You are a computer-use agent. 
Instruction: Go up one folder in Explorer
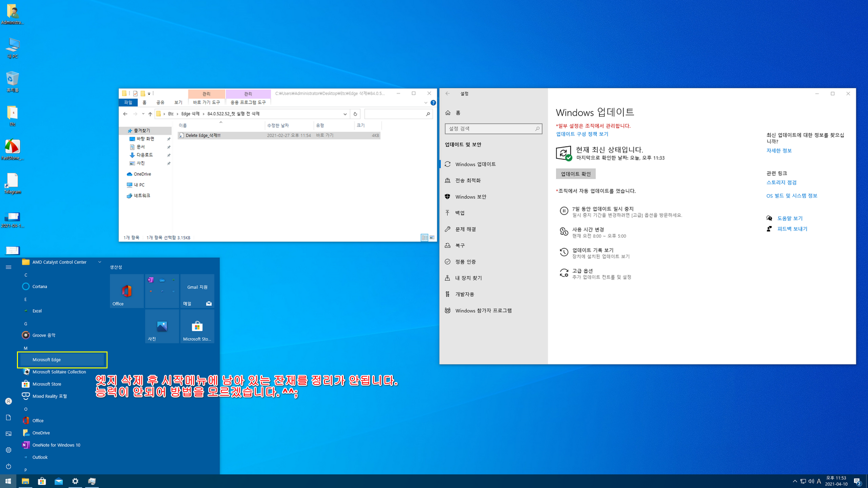tap(150, 114)
